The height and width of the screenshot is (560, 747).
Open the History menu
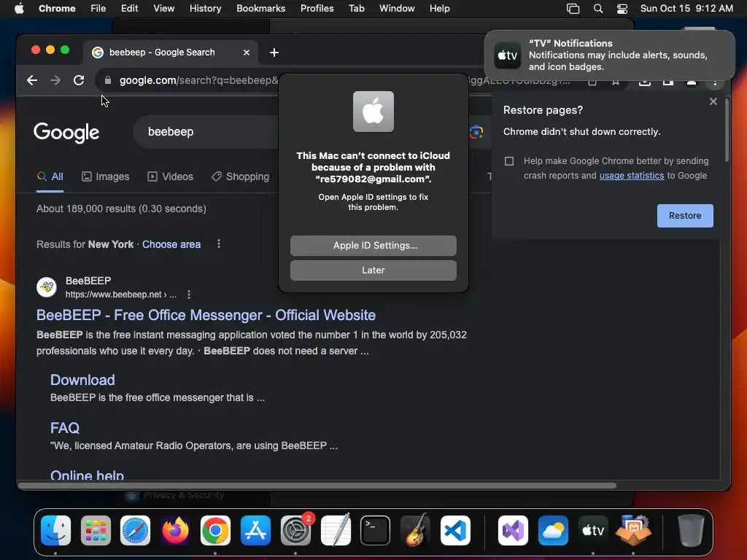[x=205, y=9]
